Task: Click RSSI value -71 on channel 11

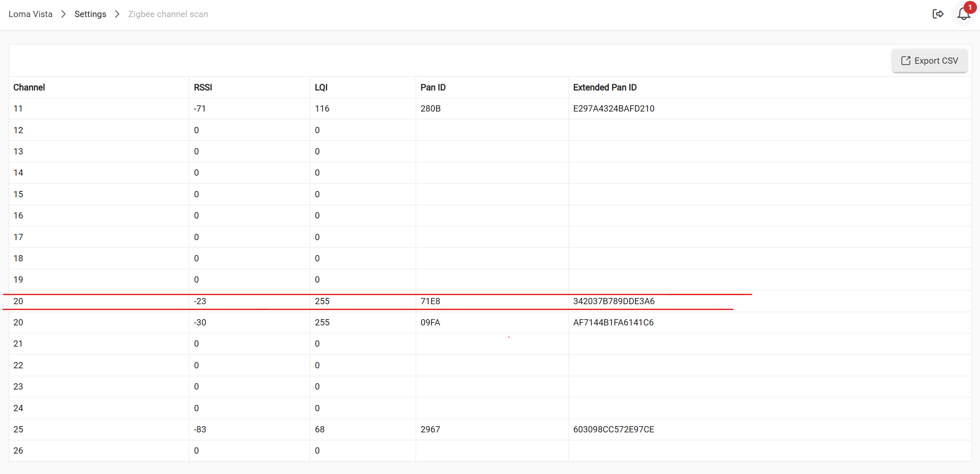Action: (x=199, y=109)
